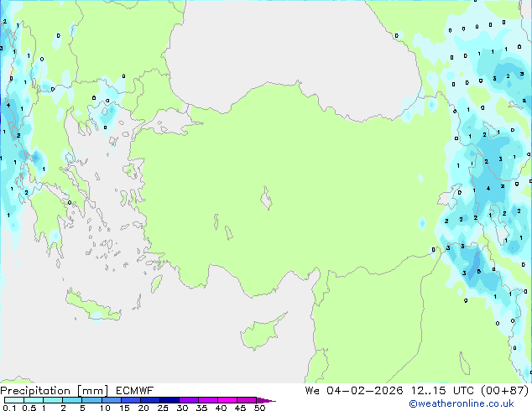Click the legend label '45'
The width and height of the screenshot is (532, 411).
[240, 408]
